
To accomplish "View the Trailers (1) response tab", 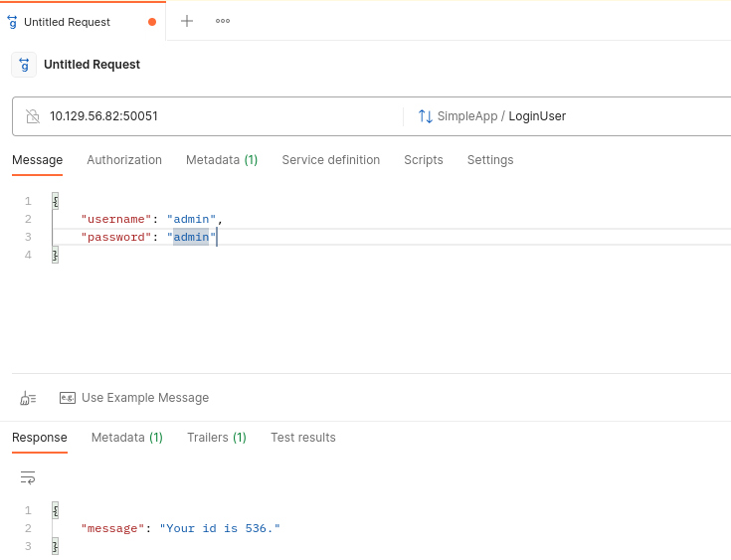I will [x=216, y=438].
